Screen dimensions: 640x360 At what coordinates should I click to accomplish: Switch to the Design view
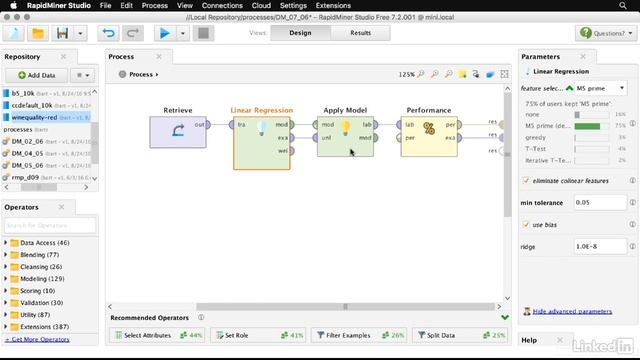[x=300, y=33]
